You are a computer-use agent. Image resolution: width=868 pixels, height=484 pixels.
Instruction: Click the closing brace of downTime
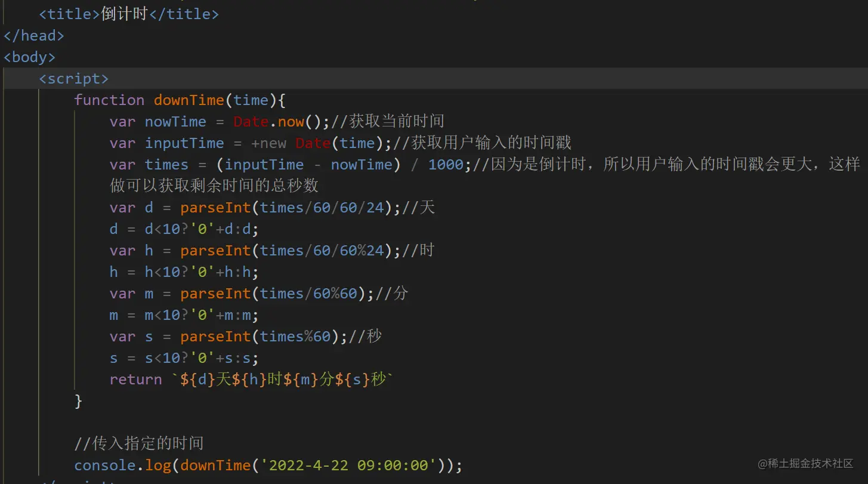point(78,401)
